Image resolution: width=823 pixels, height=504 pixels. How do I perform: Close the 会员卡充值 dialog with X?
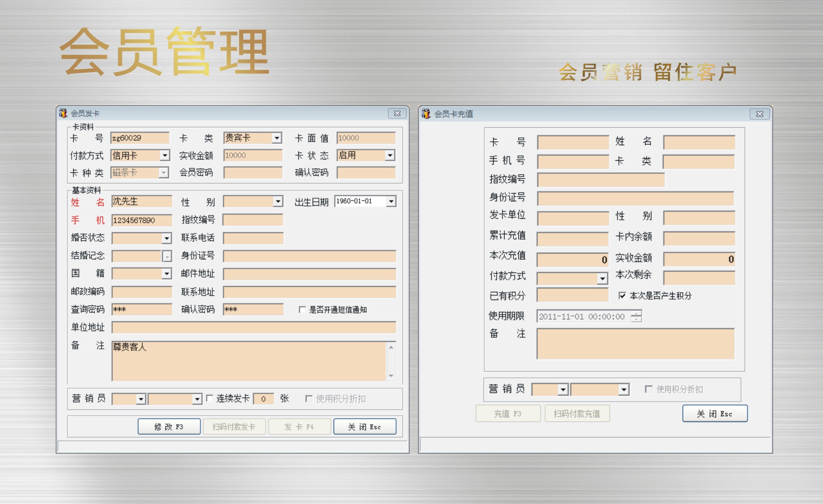coord(759,114)
